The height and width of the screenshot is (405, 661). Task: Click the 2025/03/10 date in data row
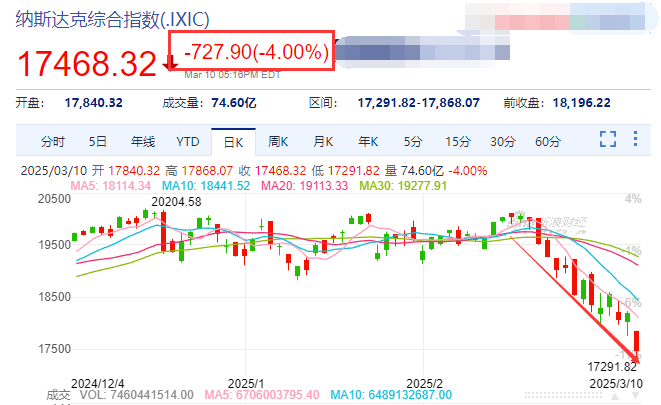coord(54,171)
